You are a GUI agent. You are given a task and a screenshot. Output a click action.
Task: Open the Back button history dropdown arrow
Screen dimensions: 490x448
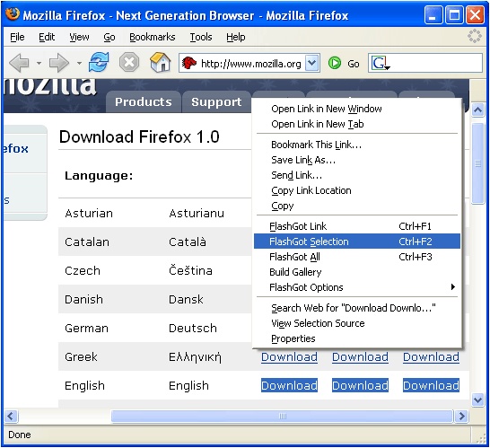tap(39, 63)
